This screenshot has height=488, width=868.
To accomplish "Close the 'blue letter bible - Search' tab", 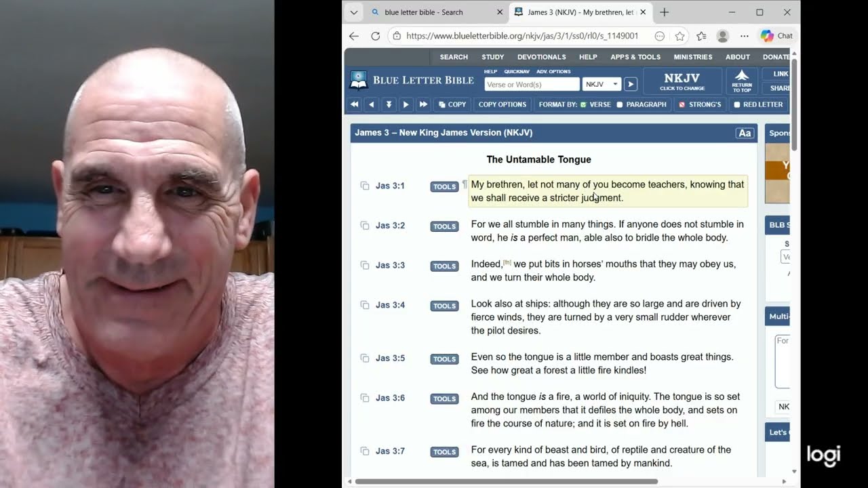I will coord(500,12).
